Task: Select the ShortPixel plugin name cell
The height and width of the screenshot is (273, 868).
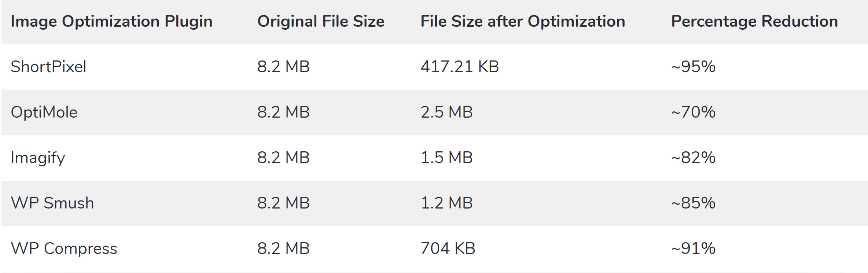Action: pos(48,67)
